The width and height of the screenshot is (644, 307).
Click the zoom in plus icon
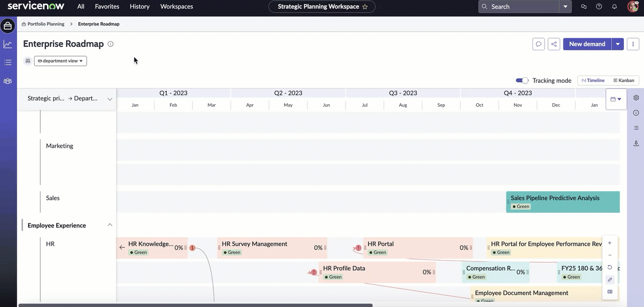(610, 243)
